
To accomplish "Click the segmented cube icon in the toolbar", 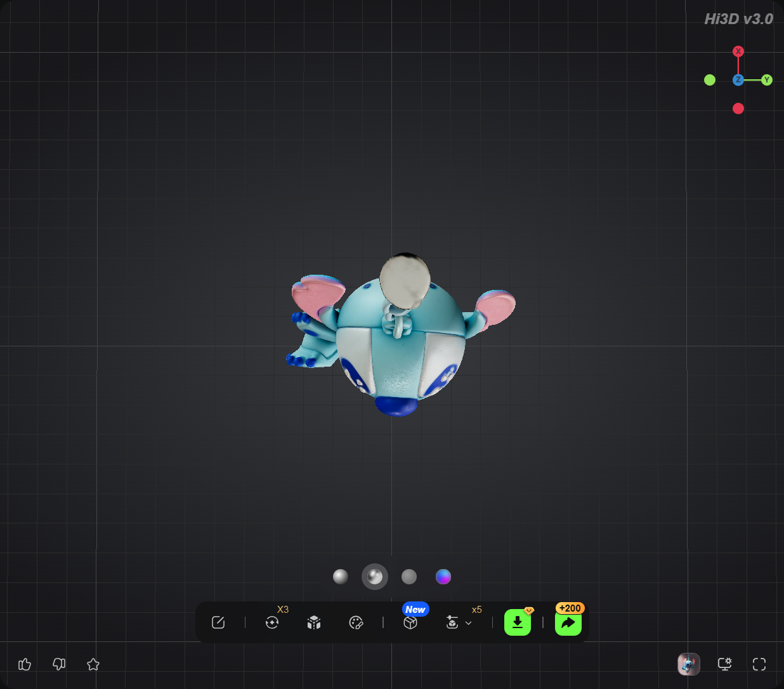I will point(314,622).
